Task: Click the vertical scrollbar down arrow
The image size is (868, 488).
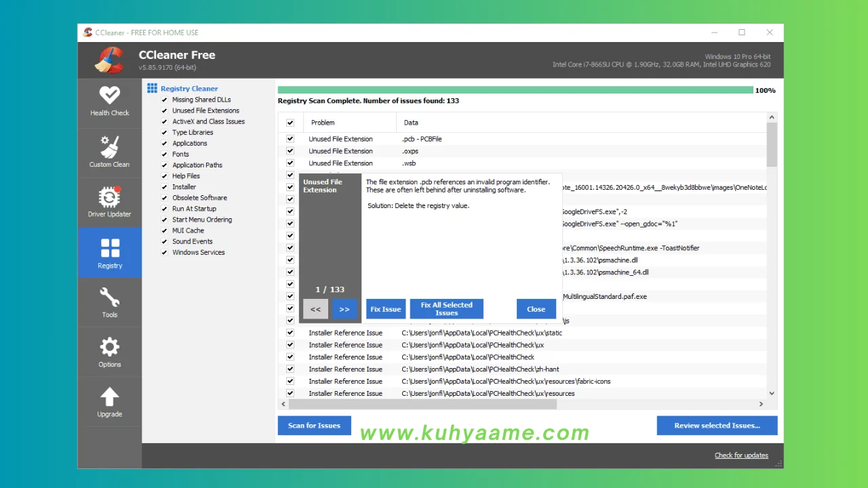Action: pyautogui.click(x=772, y=393)
